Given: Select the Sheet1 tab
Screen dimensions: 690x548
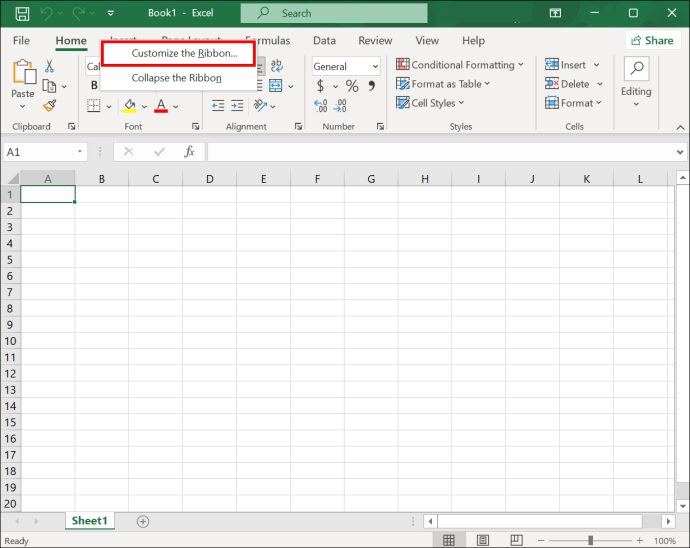Looking at the screenshot, I should click(90, 521).
